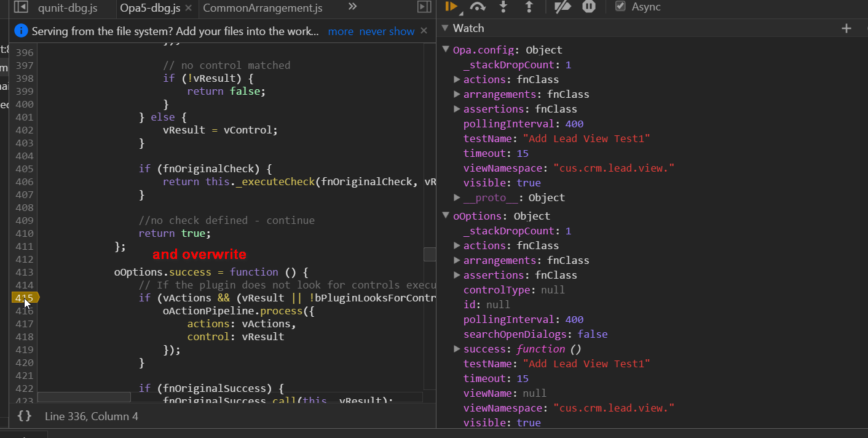
Task: Click code 'oOptions.success = function'
Action: pyautogui.click(x=197, y=272)
